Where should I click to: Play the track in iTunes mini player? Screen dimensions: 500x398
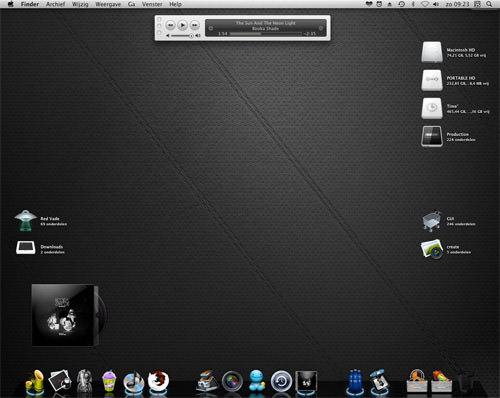click(x=182, y=25)
